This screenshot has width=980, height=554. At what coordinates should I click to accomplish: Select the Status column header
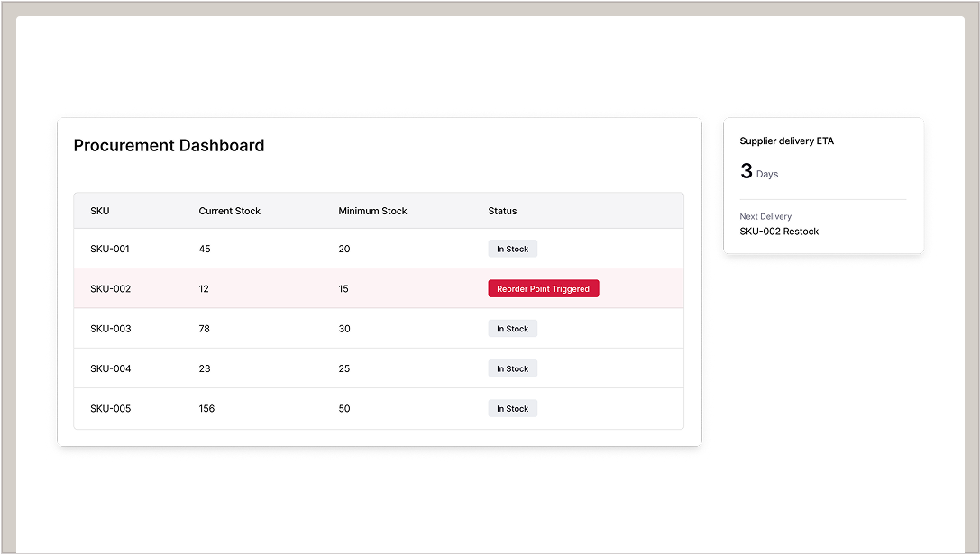(502, 211)
